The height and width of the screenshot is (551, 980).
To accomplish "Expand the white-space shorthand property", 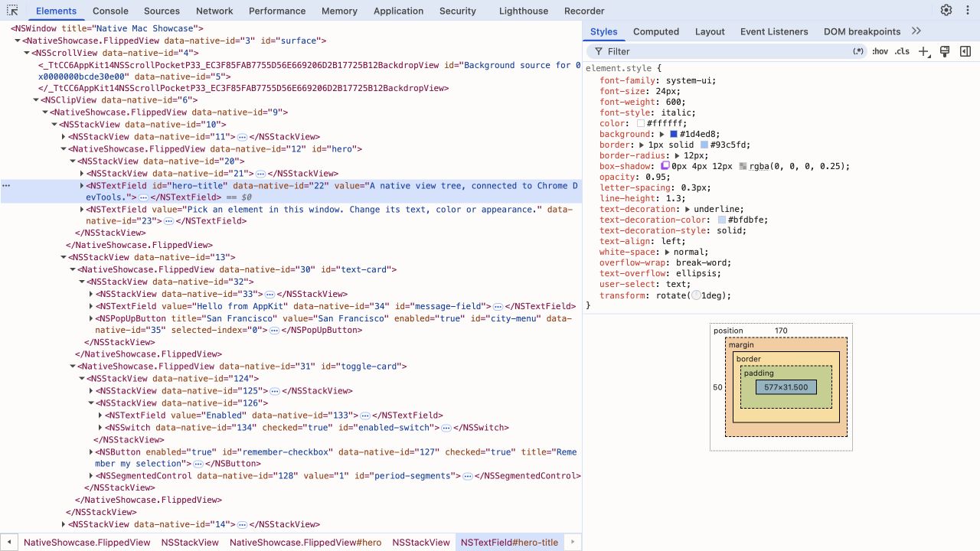I will [667, 252].
